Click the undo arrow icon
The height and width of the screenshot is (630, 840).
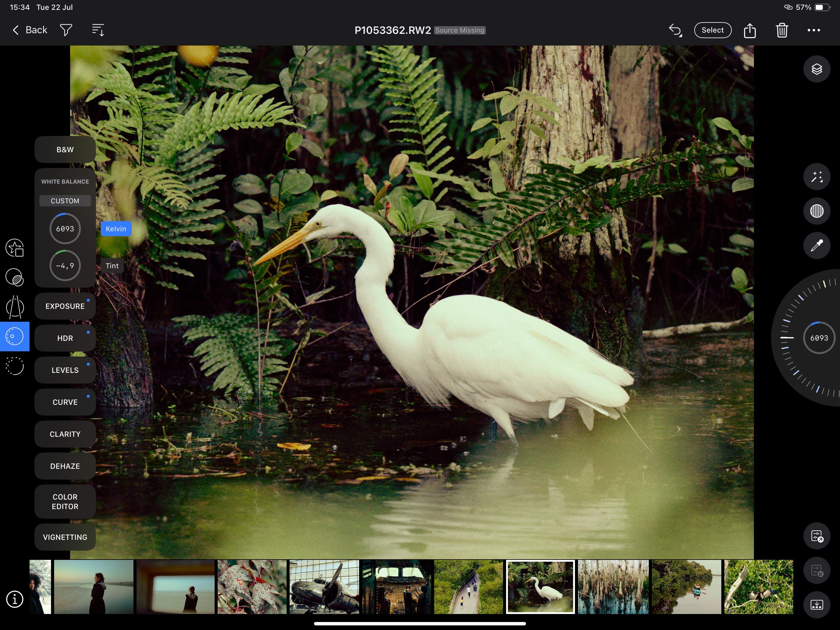tap(675, 30)
